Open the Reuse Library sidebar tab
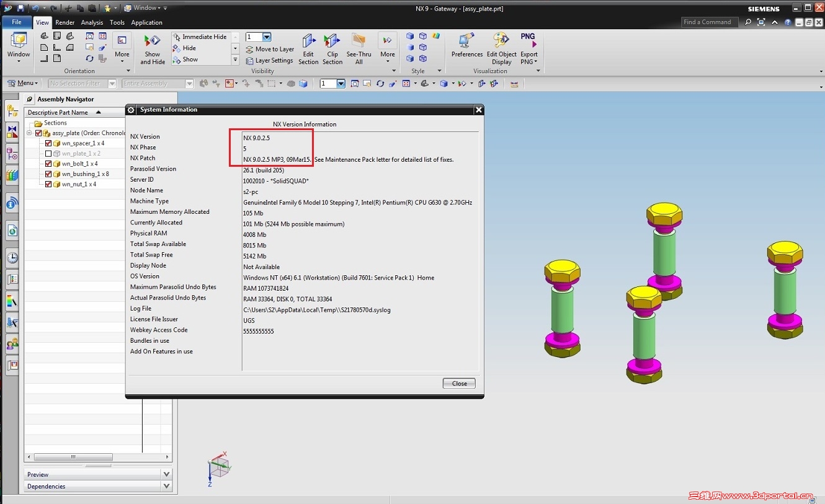 pos(12,175)
